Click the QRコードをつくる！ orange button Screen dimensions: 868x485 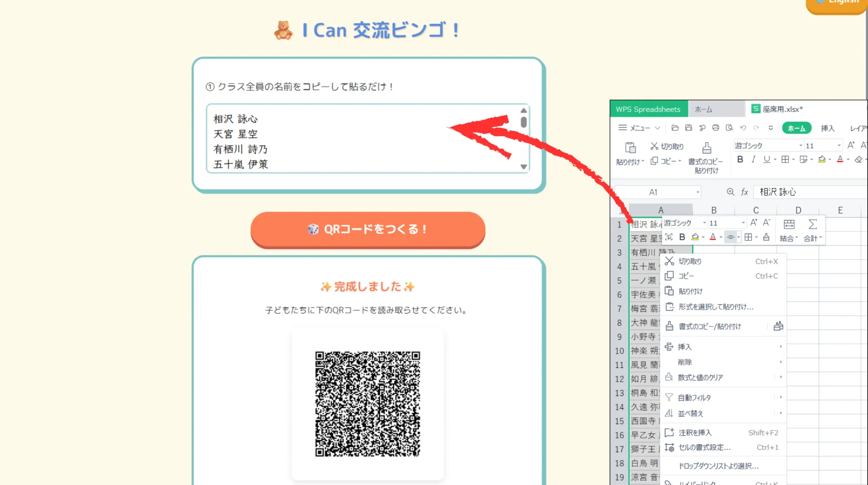[368, 229]
